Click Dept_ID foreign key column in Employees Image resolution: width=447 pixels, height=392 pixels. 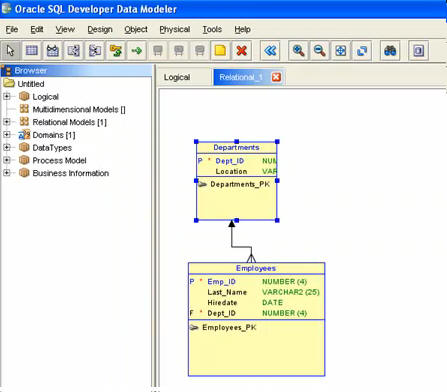[x=221, y=313]
